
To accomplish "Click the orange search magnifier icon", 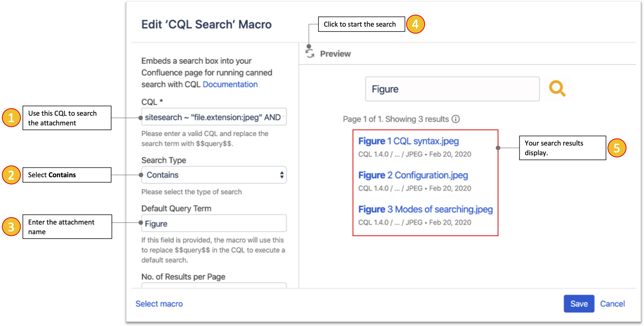I will [x=557, y=88].
